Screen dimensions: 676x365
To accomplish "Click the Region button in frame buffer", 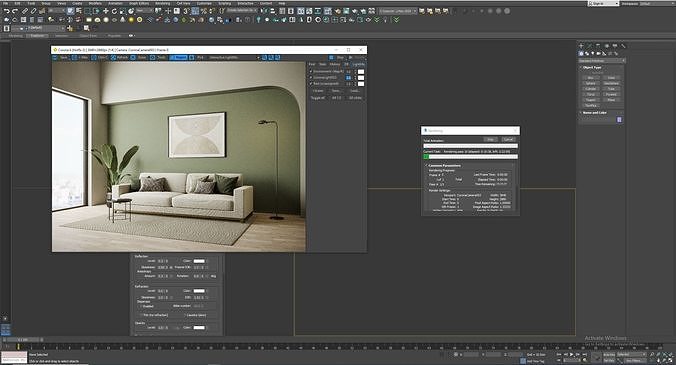I will 178,57.
